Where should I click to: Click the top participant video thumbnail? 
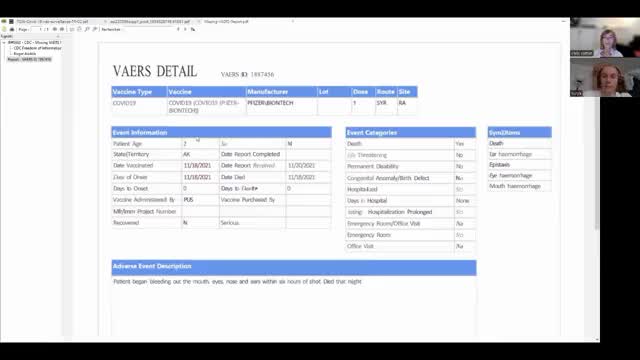click(x=605, y=38)
